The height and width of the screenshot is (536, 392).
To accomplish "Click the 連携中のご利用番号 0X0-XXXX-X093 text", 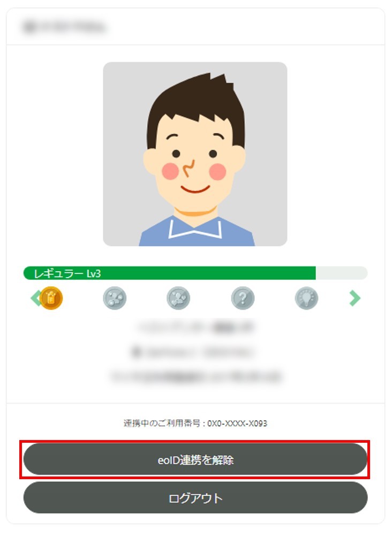I will (x=195, y=423).
